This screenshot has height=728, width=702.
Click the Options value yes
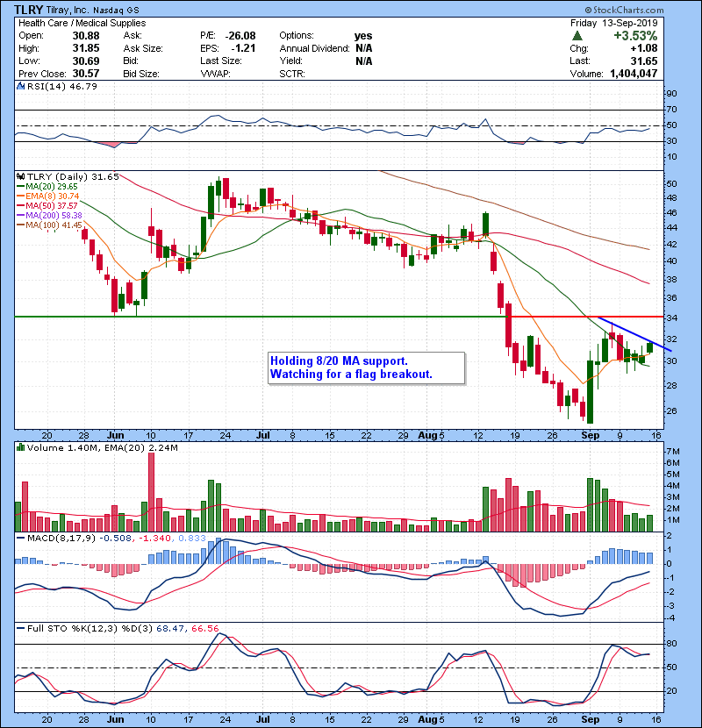click(x=363, y=36)
